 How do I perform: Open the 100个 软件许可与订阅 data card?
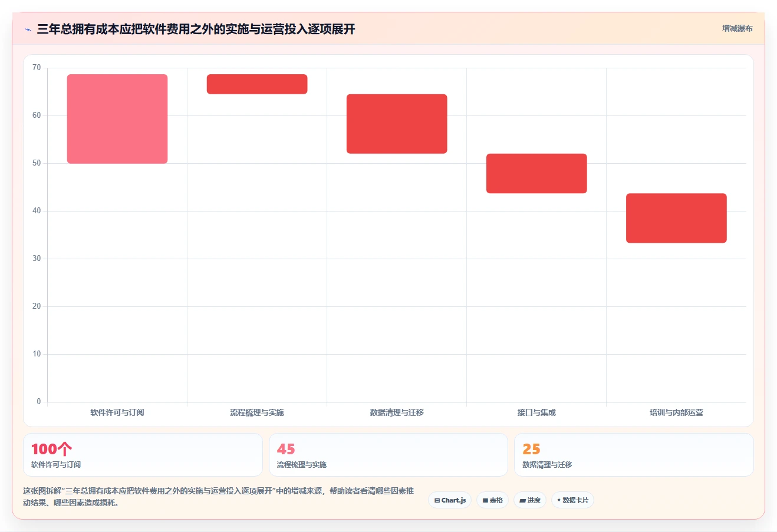(x=143, y=455)
